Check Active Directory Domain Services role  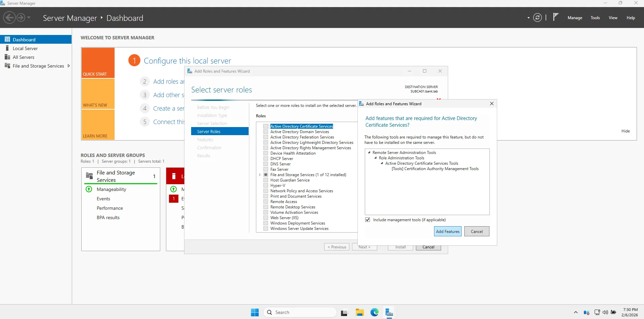tap(266, 132)
